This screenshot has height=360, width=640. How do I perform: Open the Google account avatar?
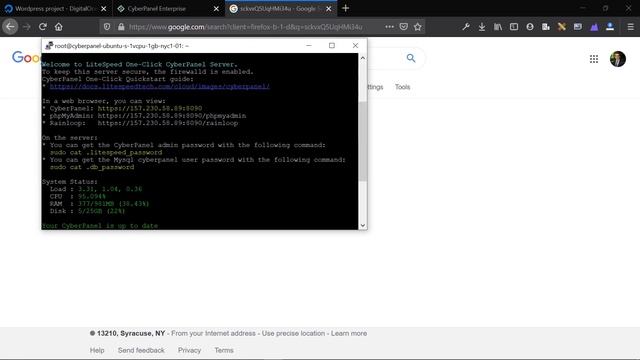[618, 59]
